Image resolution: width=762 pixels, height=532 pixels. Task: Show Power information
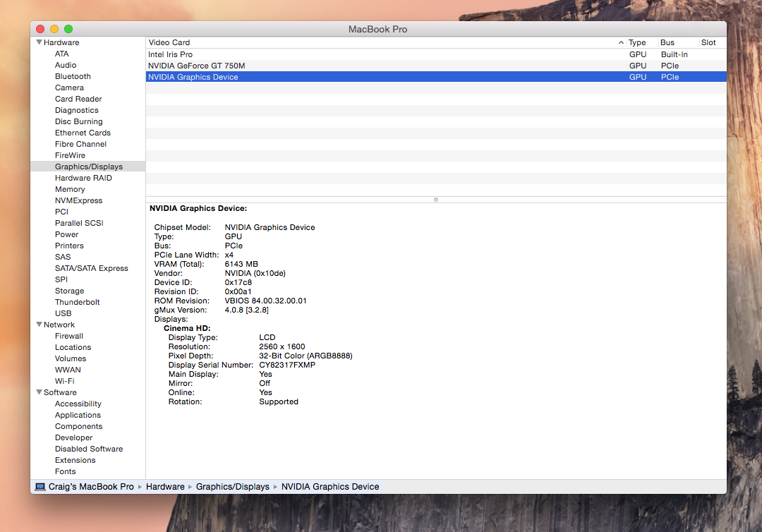(x=66, y=234)
